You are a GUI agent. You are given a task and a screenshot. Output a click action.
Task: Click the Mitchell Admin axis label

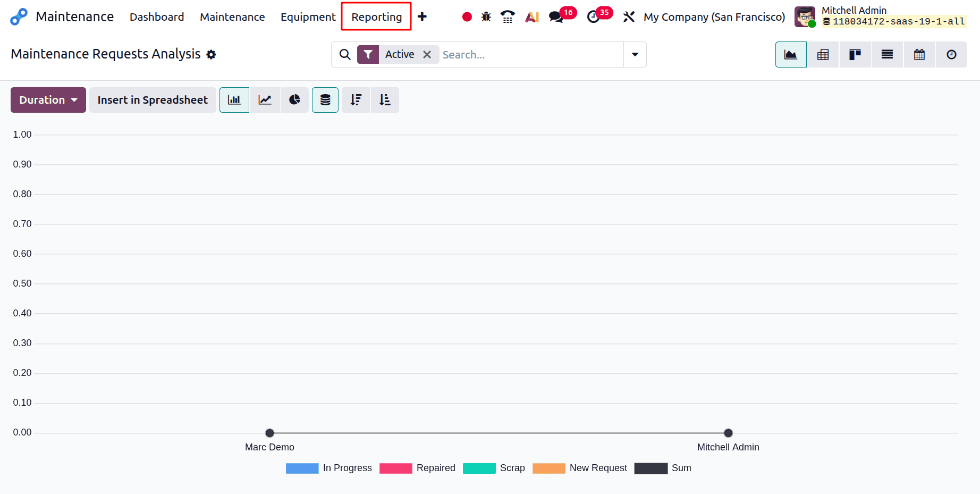[728, 447]
